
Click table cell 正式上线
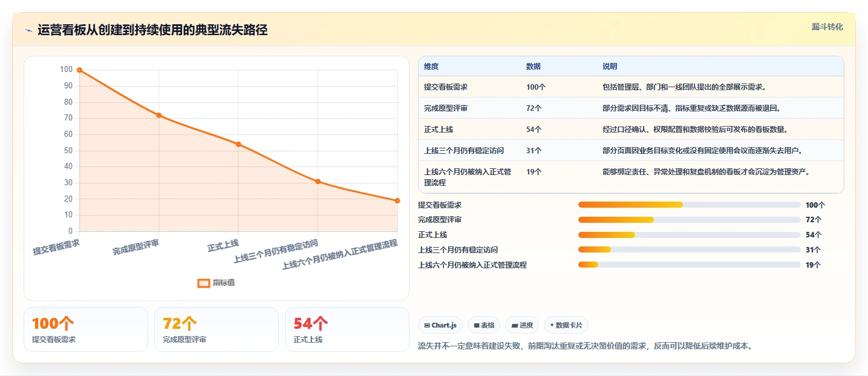click(439, 130)
